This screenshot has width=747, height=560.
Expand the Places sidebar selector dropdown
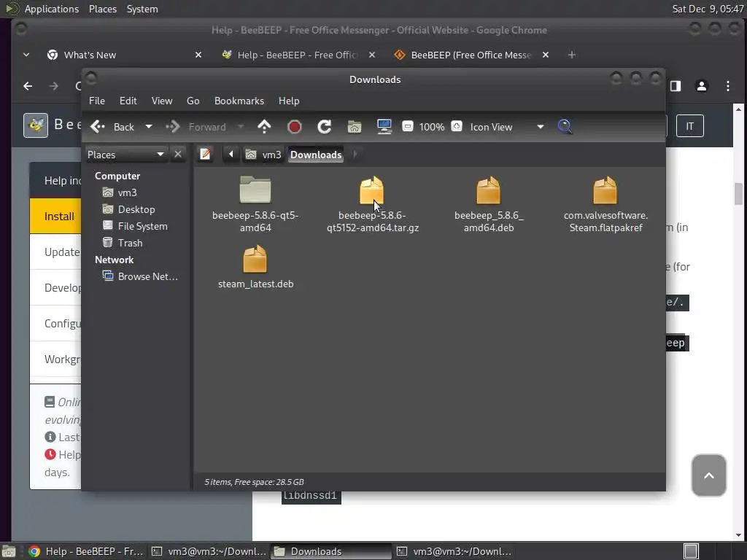pyautogui.click(x=125, y=155)
